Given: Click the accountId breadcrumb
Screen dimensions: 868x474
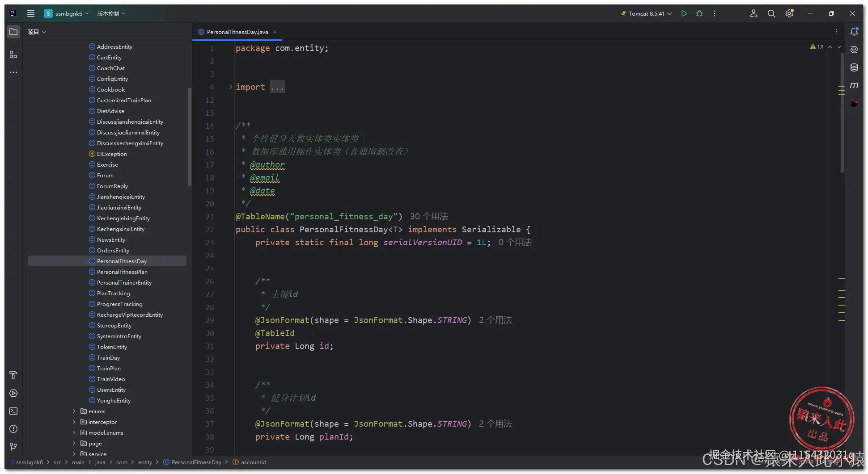Looking at the screenshot, I should [250, 462].
